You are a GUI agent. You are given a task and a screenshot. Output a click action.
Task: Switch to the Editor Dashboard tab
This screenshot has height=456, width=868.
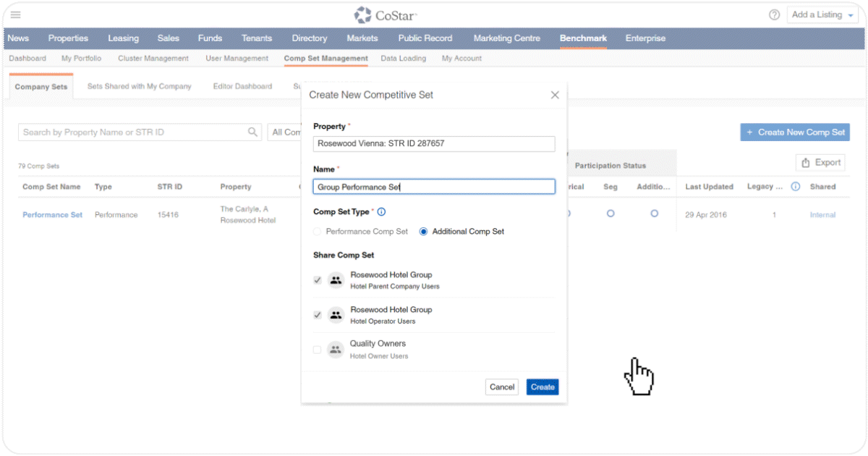tap(242, 86)
